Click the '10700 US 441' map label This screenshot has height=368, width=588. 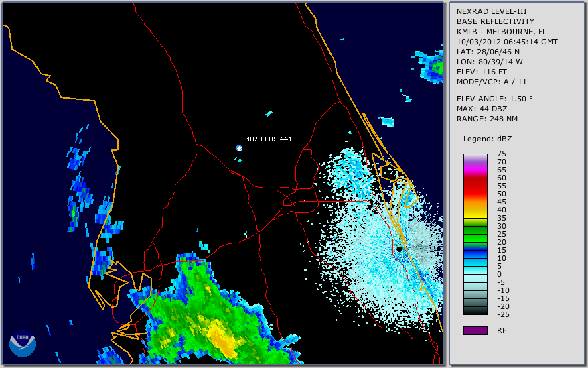pyautogui.click(x=269, y=139)
